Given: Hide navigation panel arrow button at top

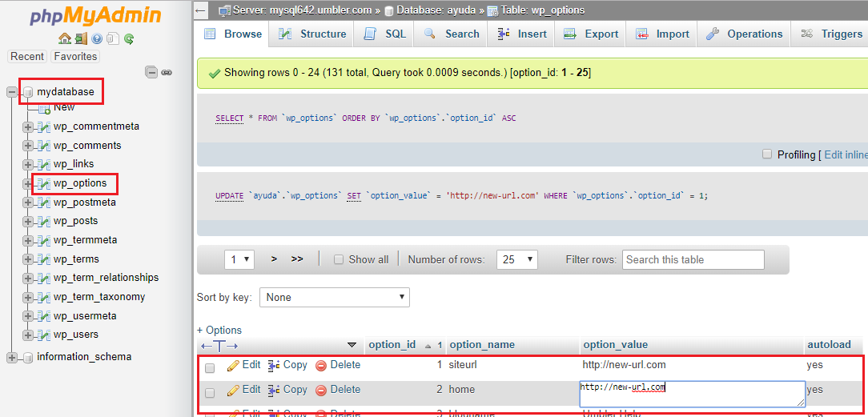Looking at the screenshot, I should (201, 10).
